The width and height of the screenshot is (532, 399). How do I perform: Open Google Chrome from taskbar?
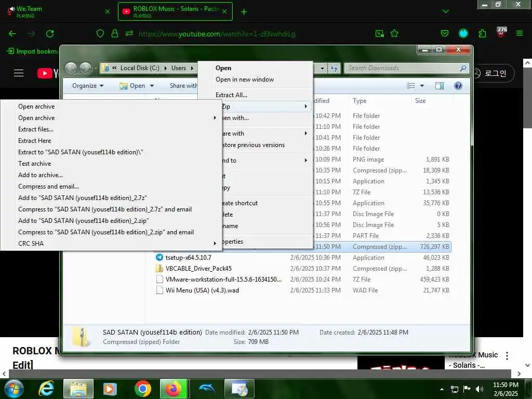(142, 389)
